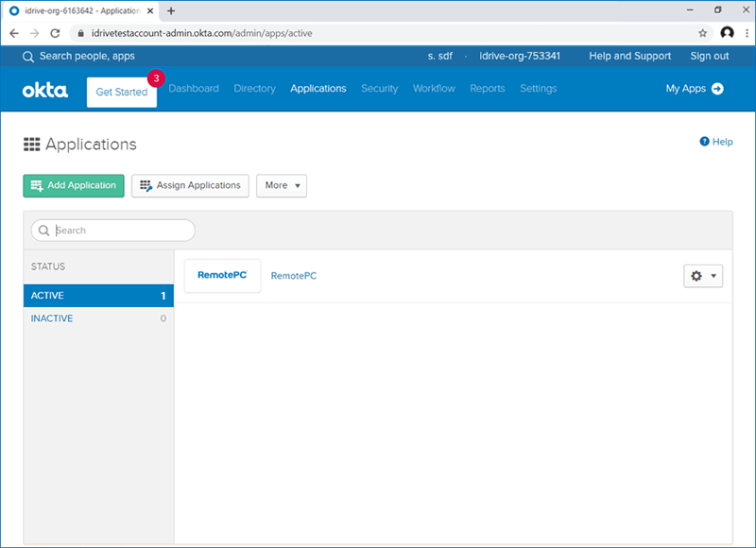Viewport: 756px width, 548px height.
Task: Open the Workflow menu
Action: coord(434,89)
